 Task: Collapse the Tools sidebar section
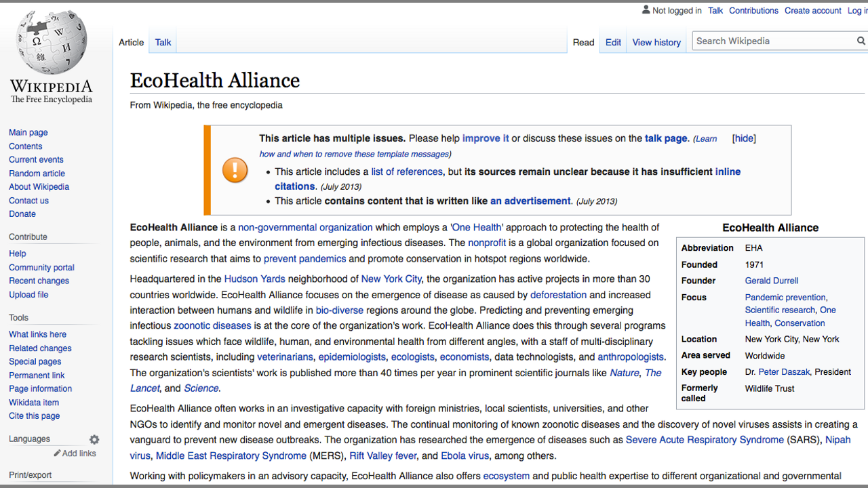click(x=19, y=317)
